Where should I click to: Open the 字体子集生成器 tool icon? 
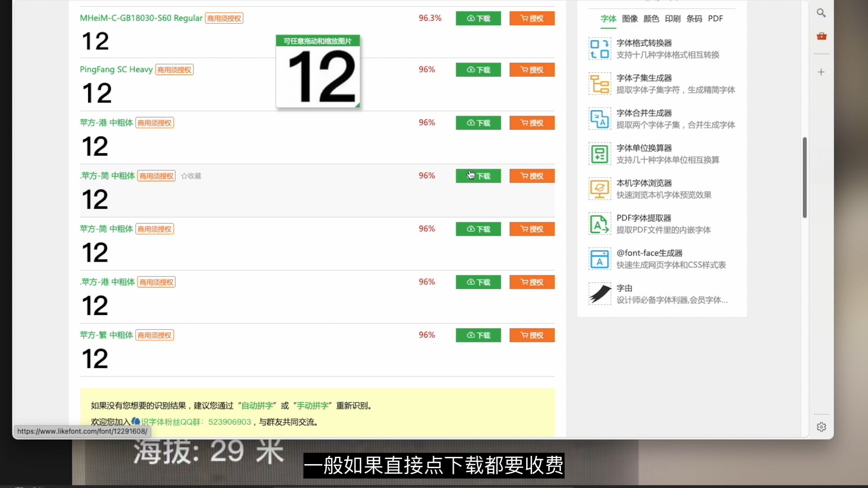599,84
